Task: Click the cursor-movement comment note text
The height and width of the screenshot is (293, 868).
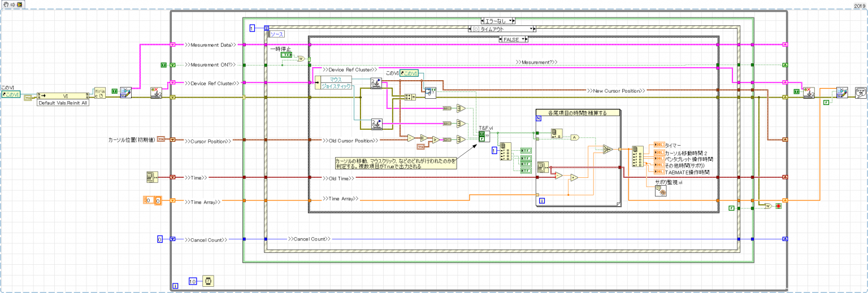Action: 395,164
